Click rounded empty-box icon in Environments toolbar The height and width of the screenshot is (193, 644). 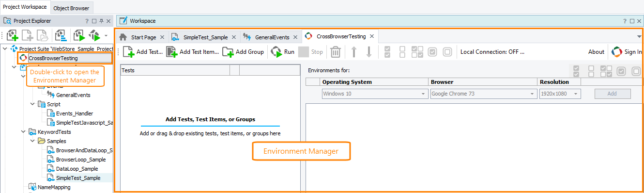(637, 71)
